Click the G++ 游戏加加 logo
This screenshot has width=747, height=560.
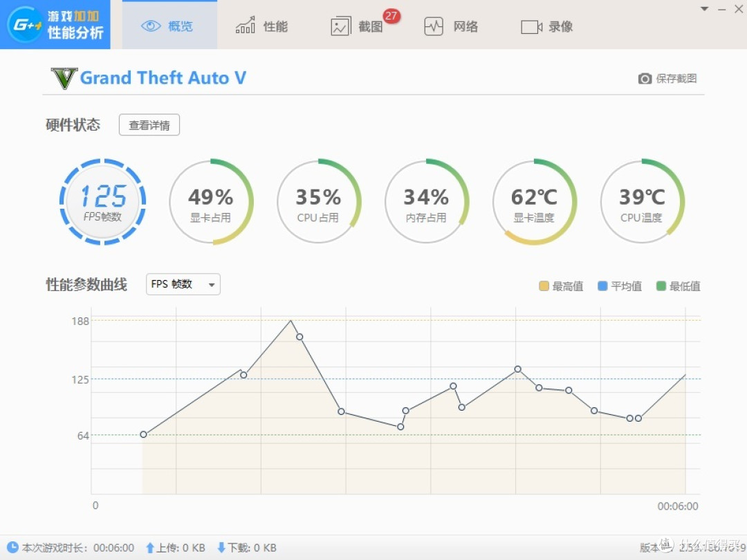(x=55, y=24)
